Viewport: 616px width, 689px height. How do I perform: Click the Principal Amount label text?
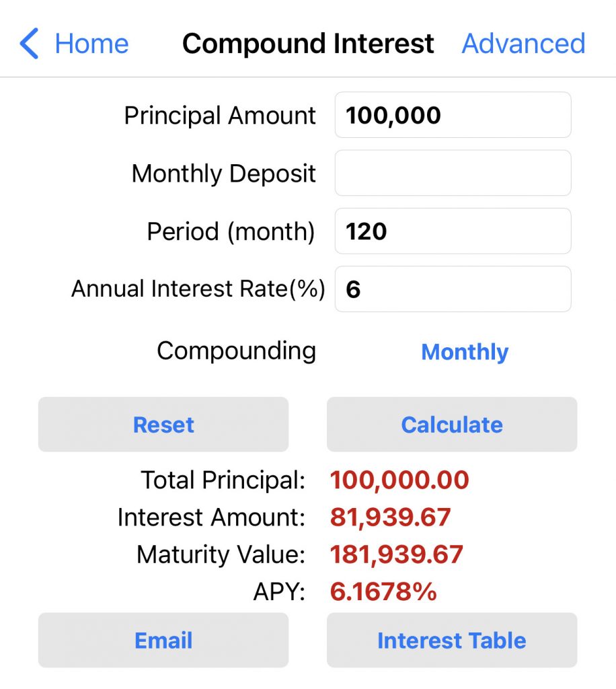coord(220,116)
